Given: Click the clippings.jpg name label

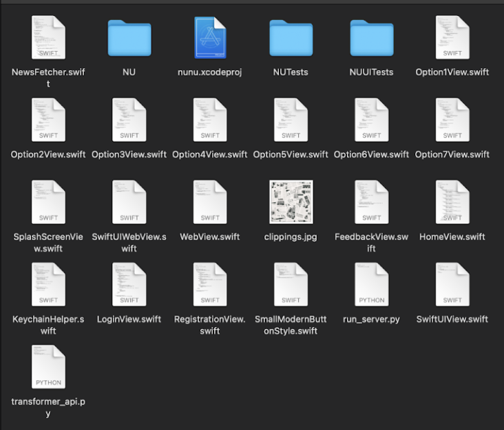Looking at the screenshot, I should click(x=291, y=237).
